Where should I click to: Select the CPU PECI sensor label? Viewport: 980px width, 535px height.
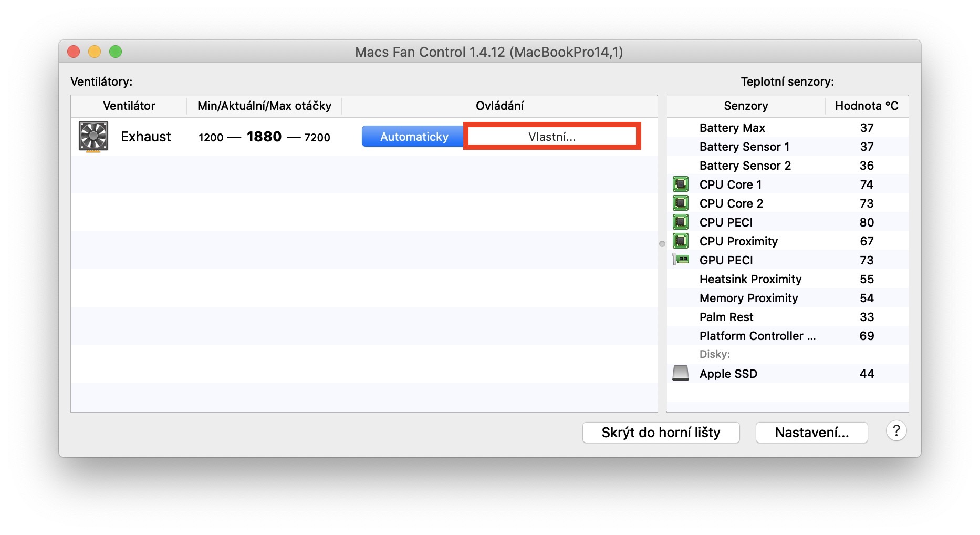click(726, 222)
